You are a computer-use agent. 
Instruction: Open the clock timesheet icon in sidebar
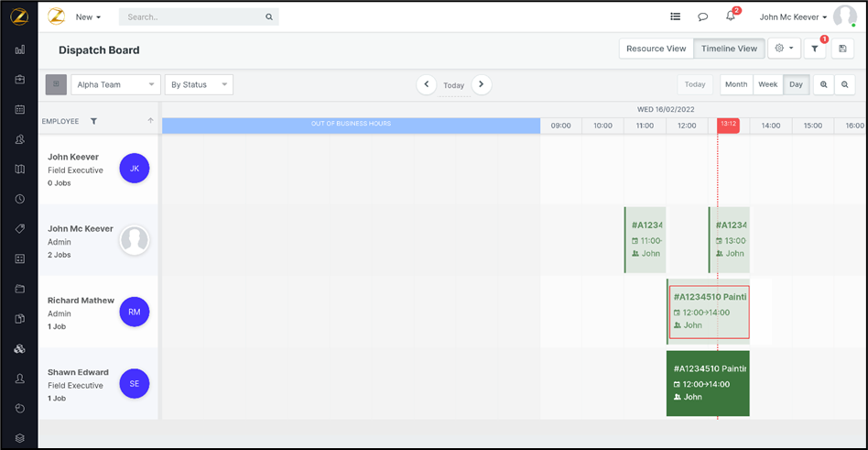click(x=20, y=199)
